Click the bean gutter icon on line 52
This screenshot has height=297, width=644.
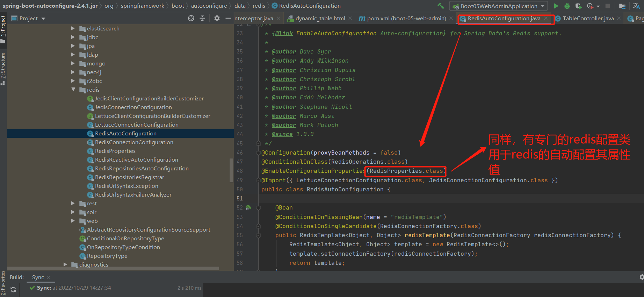(248, 207)
